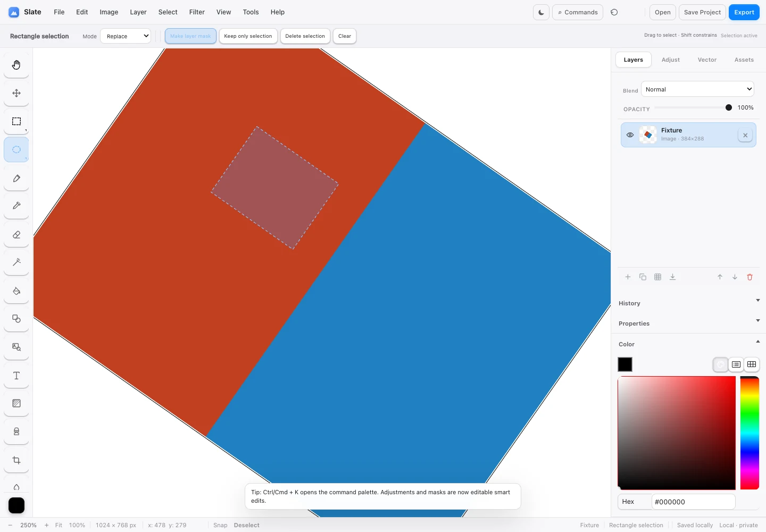
Task: Select the Text tool
Action: click(16, 376)
